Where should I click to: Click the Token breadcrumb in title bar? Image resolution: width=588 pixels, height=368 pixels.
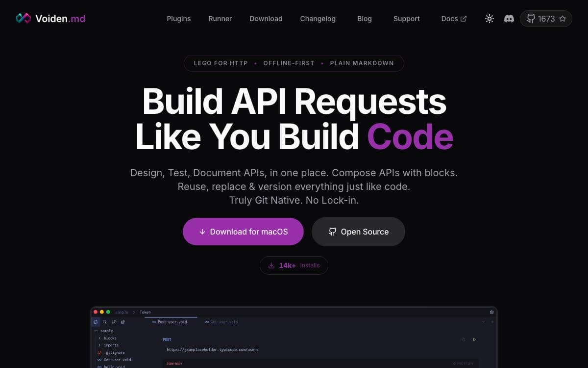[145, 312]
